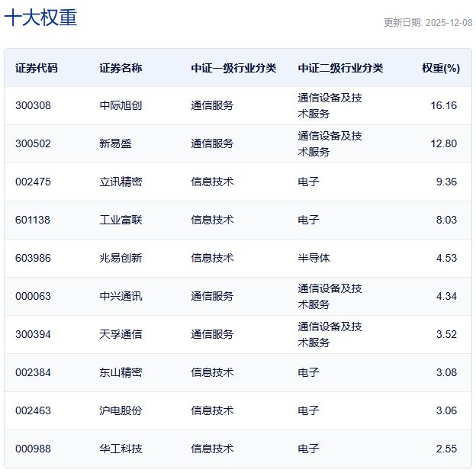Select the 中证一级行业分类 column header
Screen dimensions: 476x473
click(x=233, y=68)
